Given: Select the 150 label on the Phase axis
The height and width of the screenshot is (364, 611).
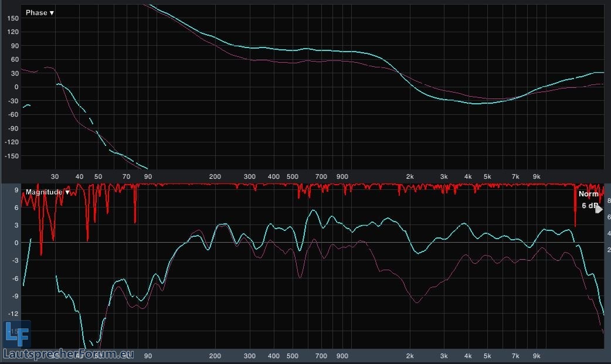Looking at the screenshot, I should pos(12,18).
